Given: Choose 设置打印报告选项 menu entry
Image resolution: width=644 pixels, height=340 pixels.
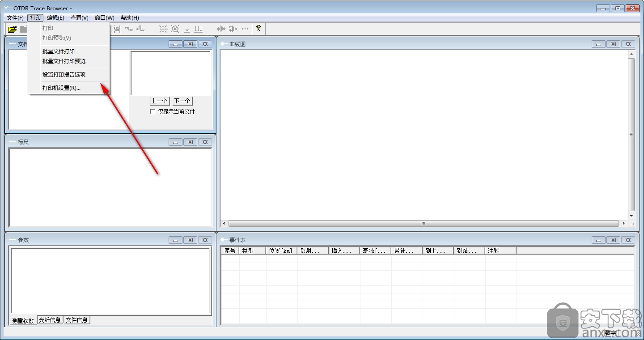Looking at the screenshot, I should click(x=64, y=75).
